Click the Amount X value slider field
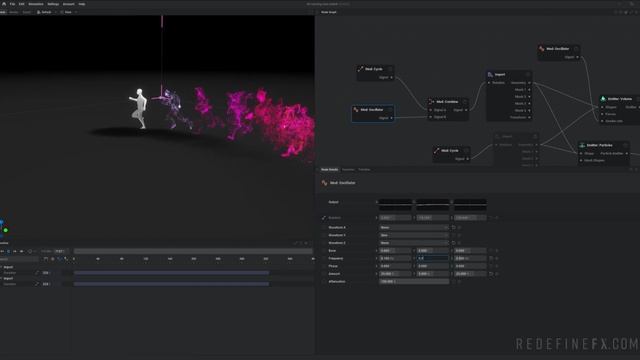This screenshot has width=640, height=360. pos(395,274)
